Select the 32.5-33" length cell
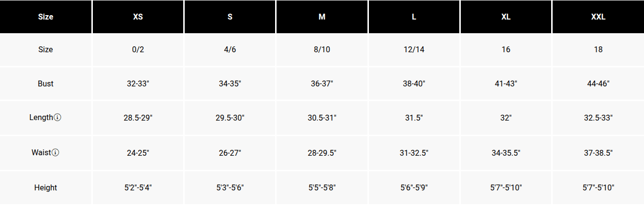 (598, 118)
